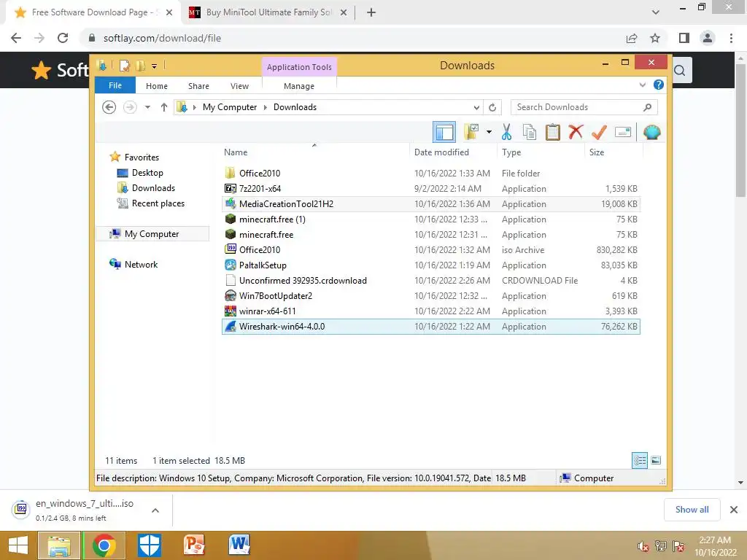Image resolution: width=747 pixels, height=560 pixels.
Task: Switch to details view in status bar
Action: point(639,460)
